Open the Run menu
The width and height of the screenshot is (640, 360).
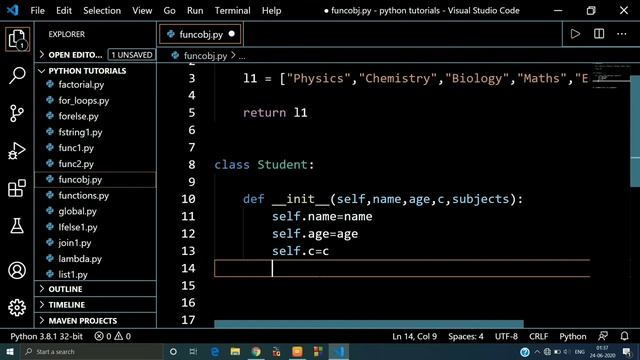pos(195,10)
